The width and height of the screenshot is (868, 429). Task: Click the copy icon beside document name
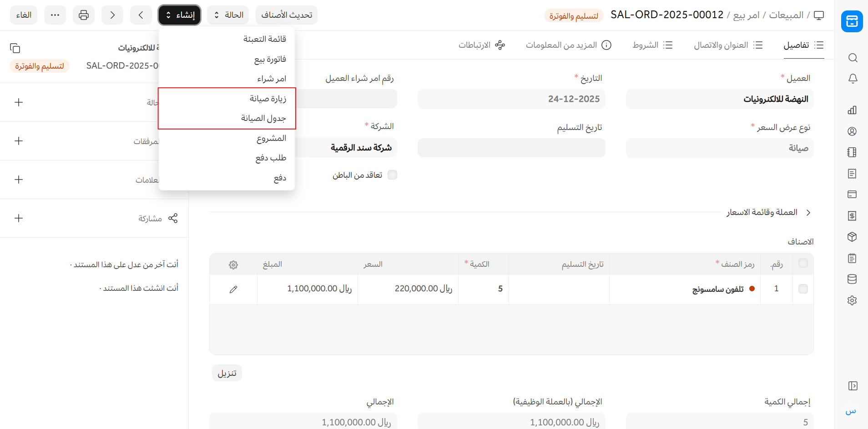[15, 48]
